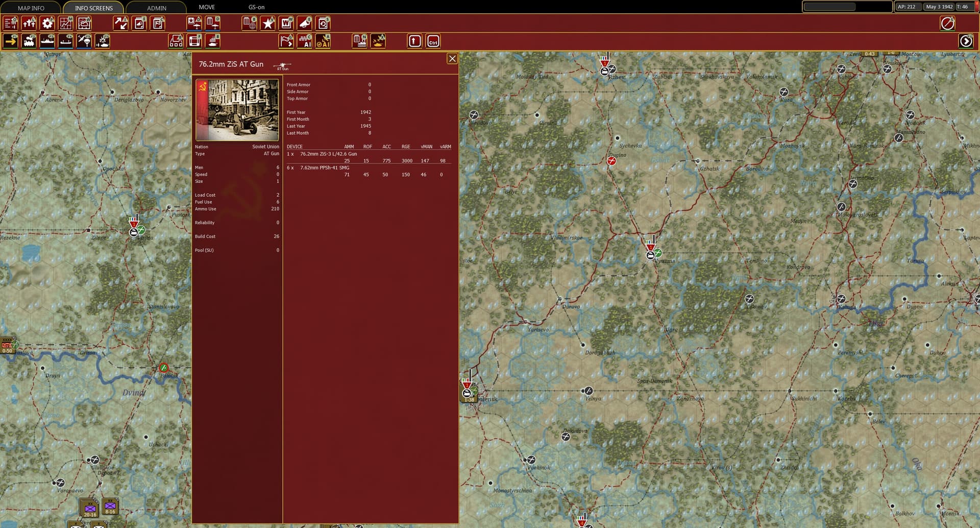Select the naval transport ship mode icon

point(47,41)
